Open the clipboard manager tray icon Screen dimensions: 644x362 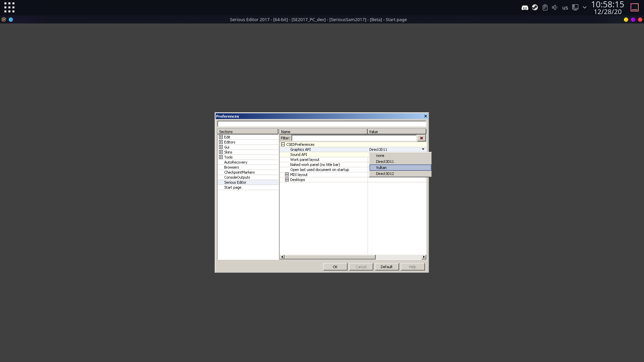pos(545,7)
